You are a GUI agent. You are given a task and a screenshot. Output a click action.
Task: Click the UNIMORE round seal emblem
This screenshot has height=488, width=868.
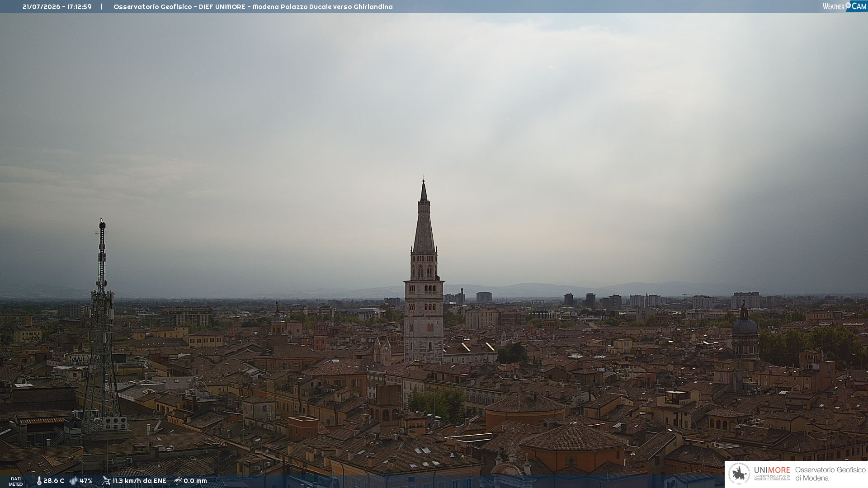[x=739, y=474]
